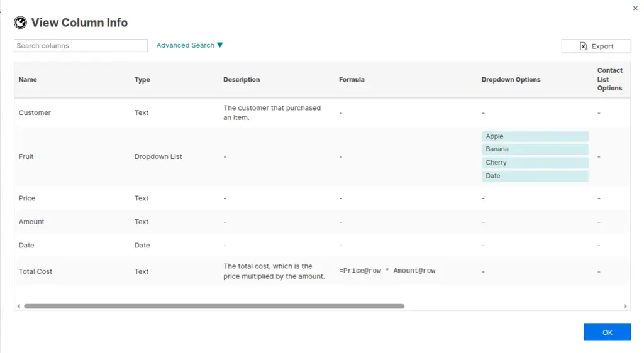
Task: Click the Apple dropdown option chip
Action: pos(535,136)
